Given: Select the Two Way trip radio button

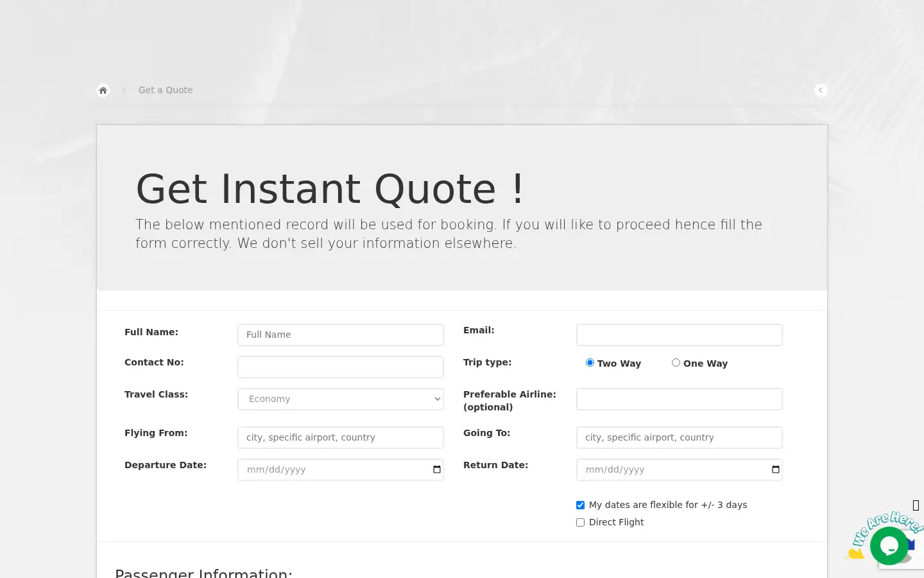Looking at the screenshot, I should coord(590,363).
